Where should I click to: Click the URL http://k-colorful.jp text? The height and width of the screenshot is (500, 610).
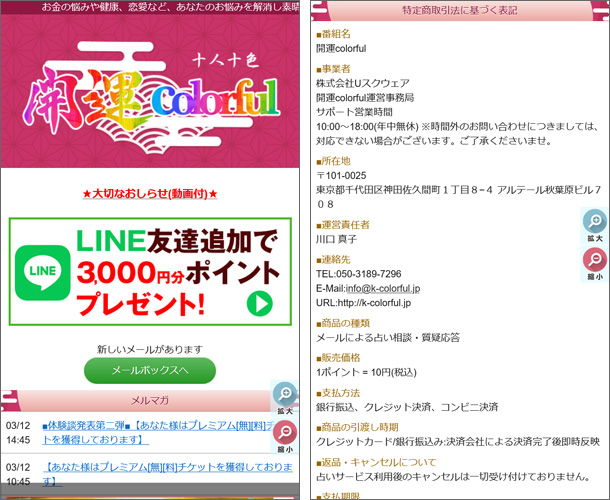[x=363, y=303]
